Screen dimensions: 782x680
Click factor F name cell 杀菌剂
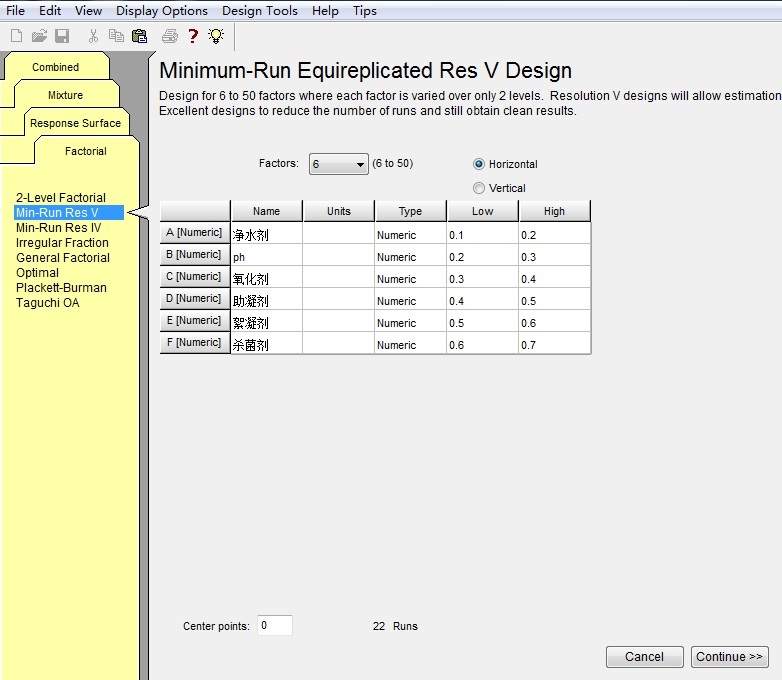(x=266, y=344)
